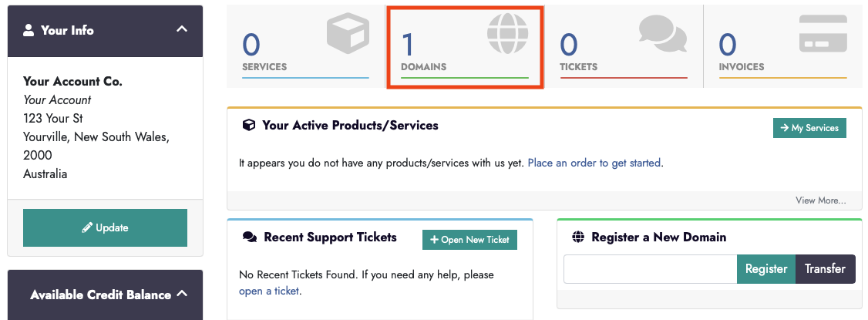This screenshot has width=868, height=320.
Task: Click the globe icon beside Register a New Domain
Action: click(x=579, y=237)
